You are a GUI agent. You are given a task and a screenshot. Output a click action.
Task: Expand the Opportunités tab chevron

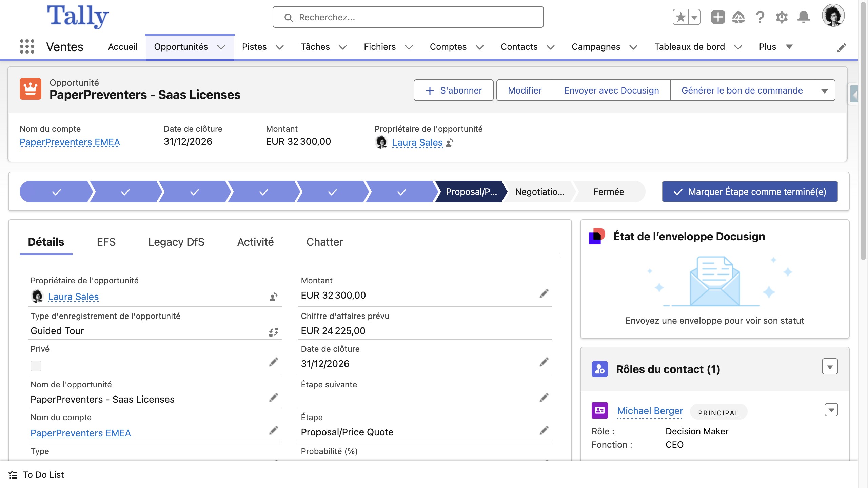(x=221, y=47)
